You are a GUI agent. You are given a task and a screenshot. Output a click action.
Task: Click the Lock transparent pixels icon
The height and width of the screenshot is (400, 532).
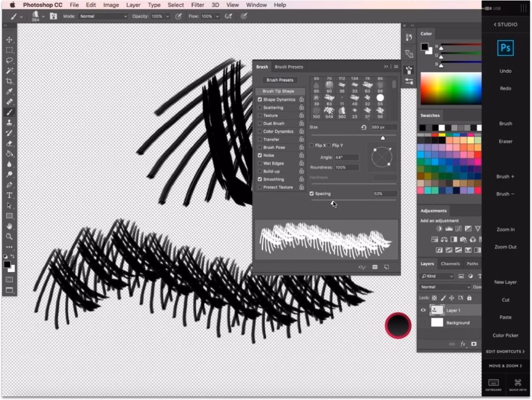434,297
